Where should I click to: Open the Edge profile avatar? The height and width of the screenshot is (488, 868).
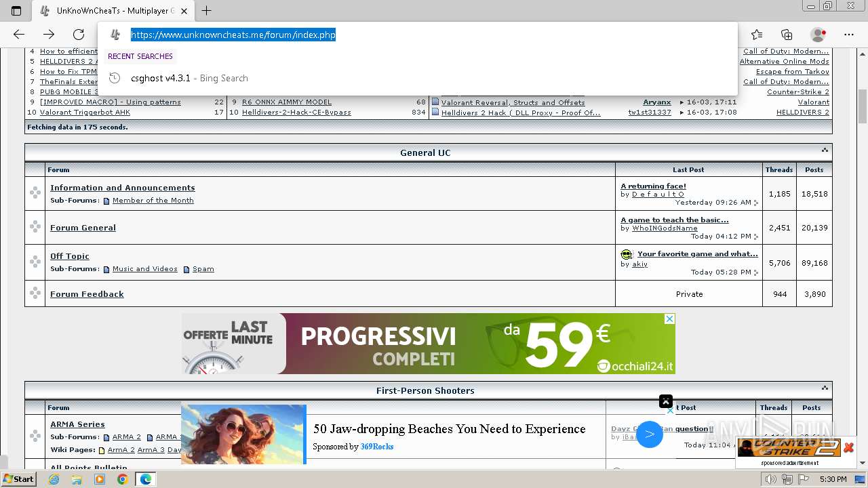coord(818,35)
